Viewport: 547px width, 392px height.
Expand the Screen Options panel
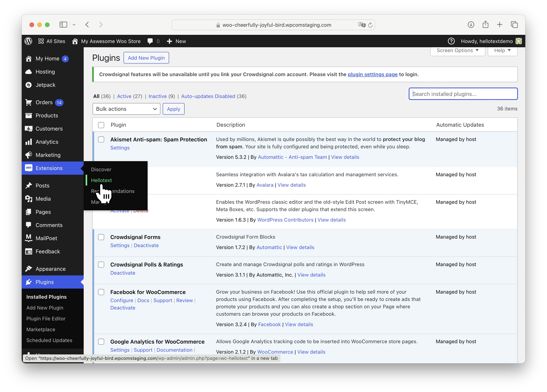click(457, 51)
